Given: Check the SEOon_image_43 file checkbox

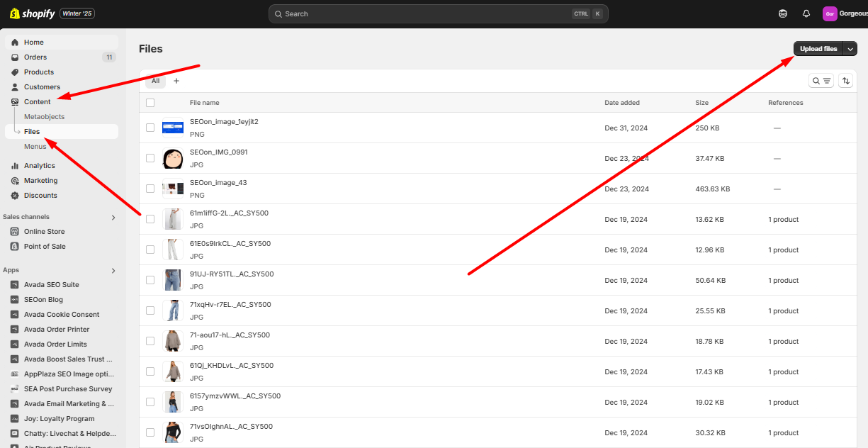Looking at the screenshot, I should [150, 189].
